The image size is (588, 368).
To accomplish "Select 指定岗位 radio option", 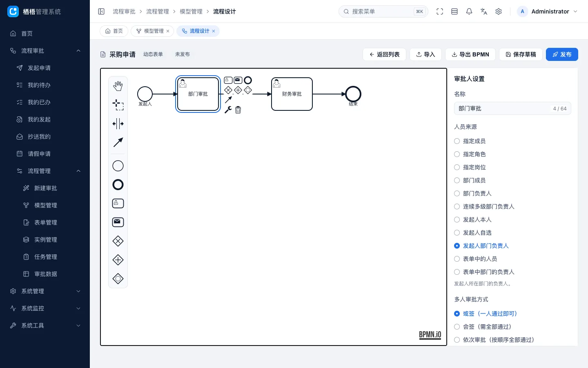I will (x=470, y=167).
